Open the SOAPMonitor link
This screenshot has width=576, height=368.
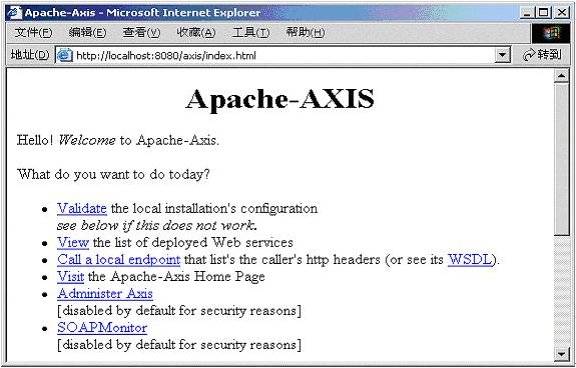102,328
